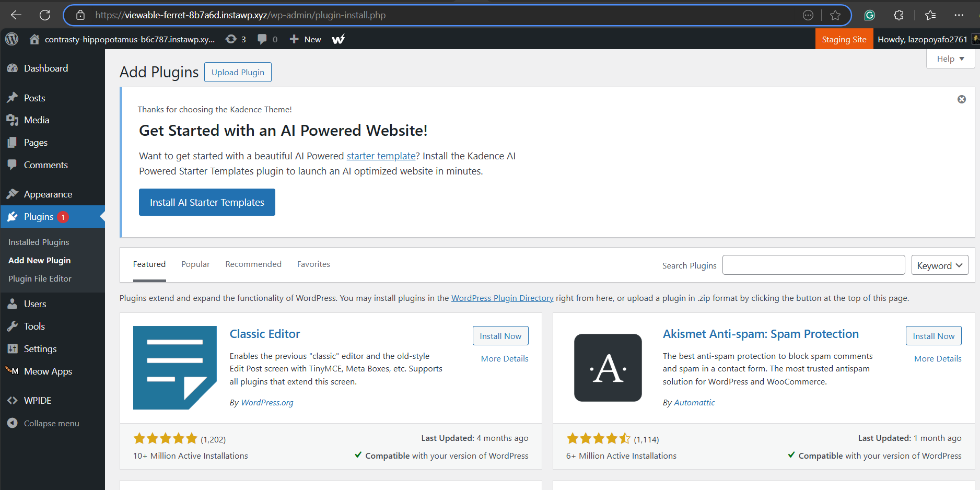980x490 pixels.
Task: Open the Plugin File Editor submenu
Action: click(40, 279)
